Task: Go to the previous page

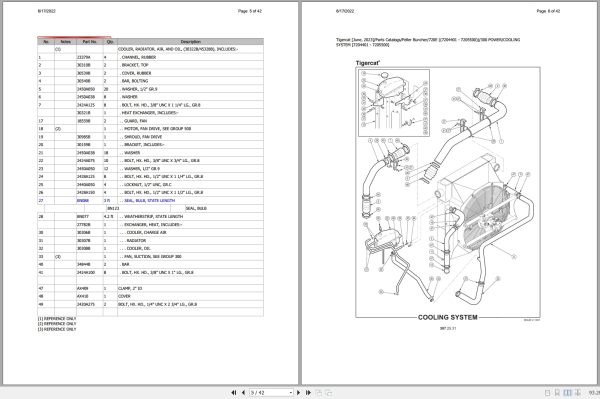Action: (x=243, y=392)
